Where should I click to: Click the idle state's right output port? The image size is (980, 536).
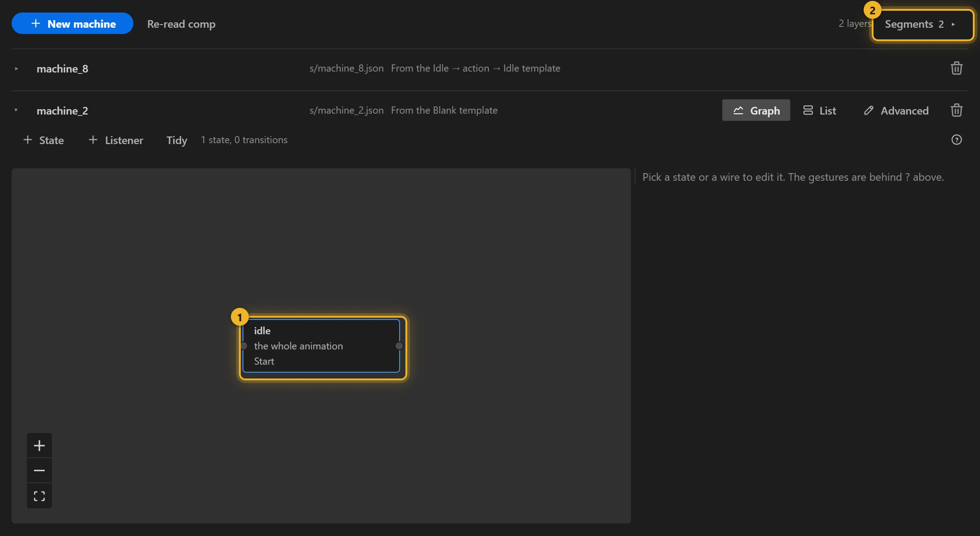click(399, 346)
